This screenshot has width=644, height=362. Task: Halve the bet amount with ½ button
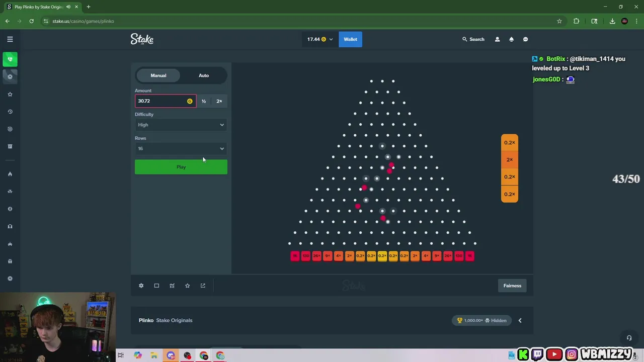204,101
